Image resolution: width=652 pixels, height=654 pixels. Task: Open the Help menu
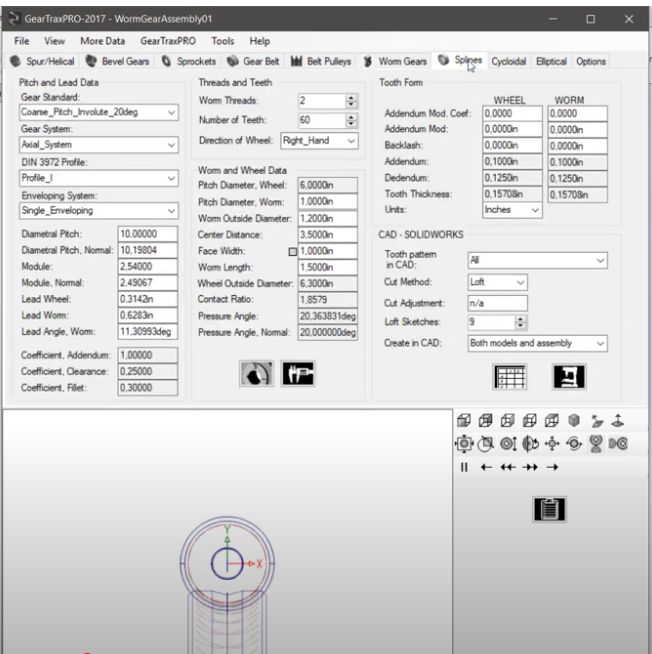point(259,41)
